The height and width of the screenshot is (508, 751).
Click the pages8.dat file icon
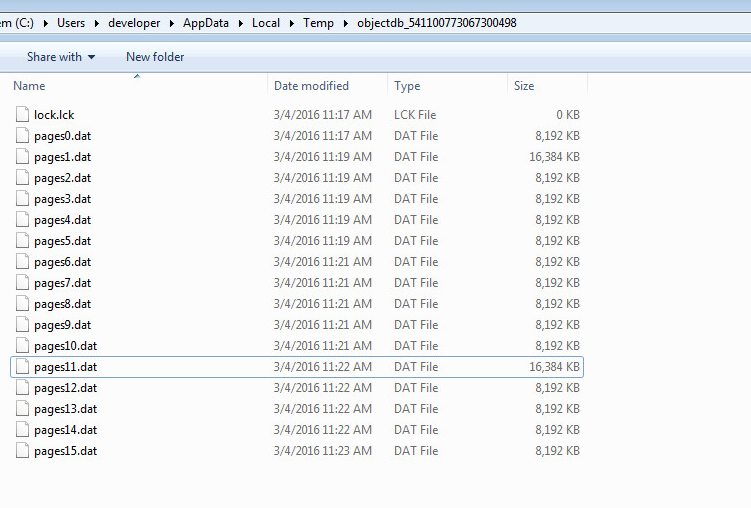coord(22,304)
